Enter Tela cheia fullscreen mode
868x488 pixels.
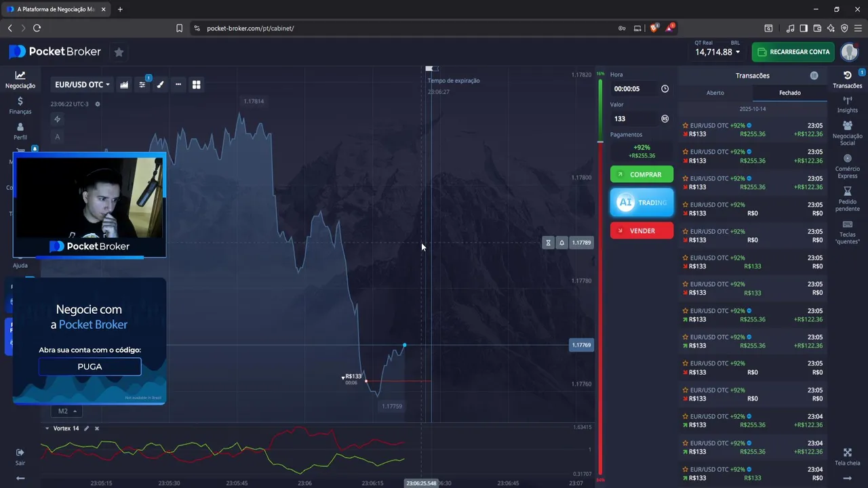(x=848, y=457)
